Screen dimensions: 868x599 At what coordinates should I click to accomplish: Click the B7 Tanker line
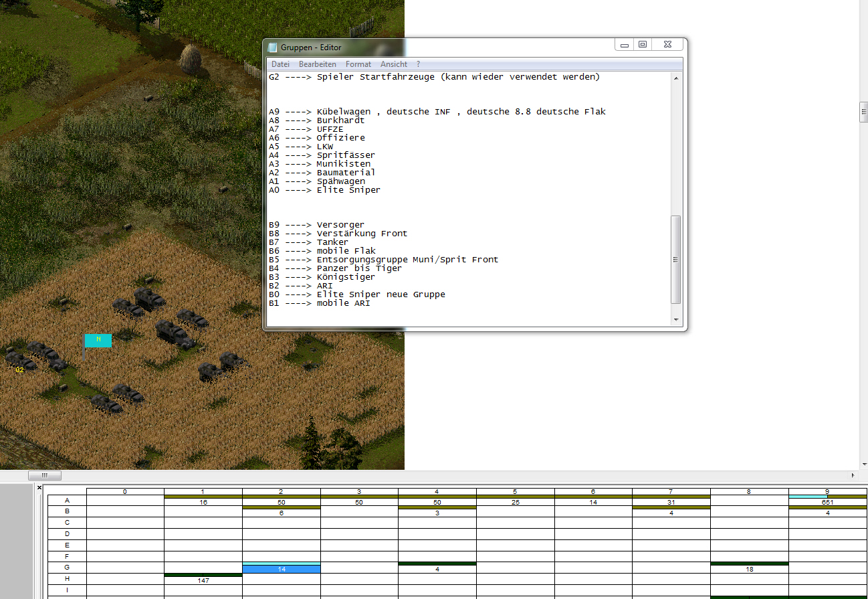pyautogui.click(x=309, y=242)
